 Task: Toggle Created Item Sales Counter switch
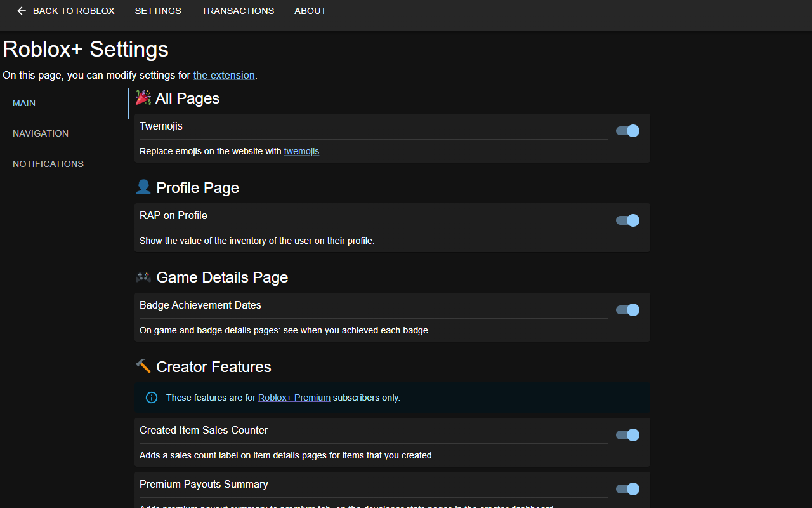point(627,435)
